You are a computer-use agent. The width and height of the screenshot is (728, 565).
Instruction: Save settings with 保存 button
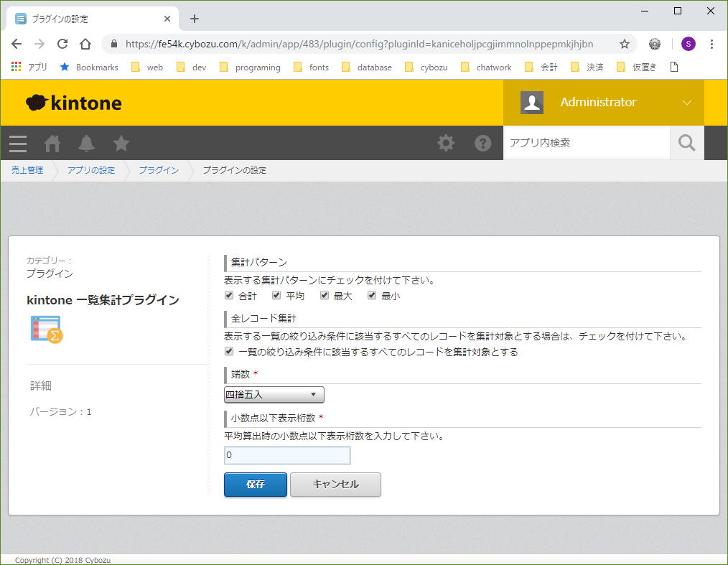pyautogui.click(x=256, y=484)
